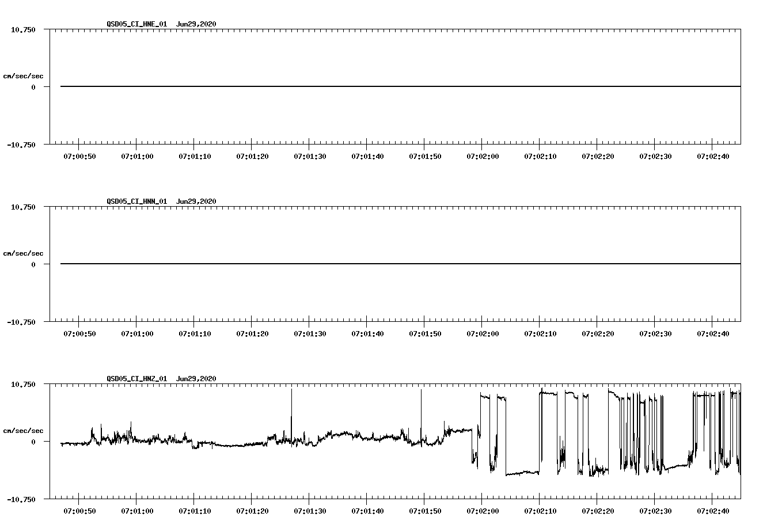Click 10.750 upper limit on HNN chart

[23, 207]
